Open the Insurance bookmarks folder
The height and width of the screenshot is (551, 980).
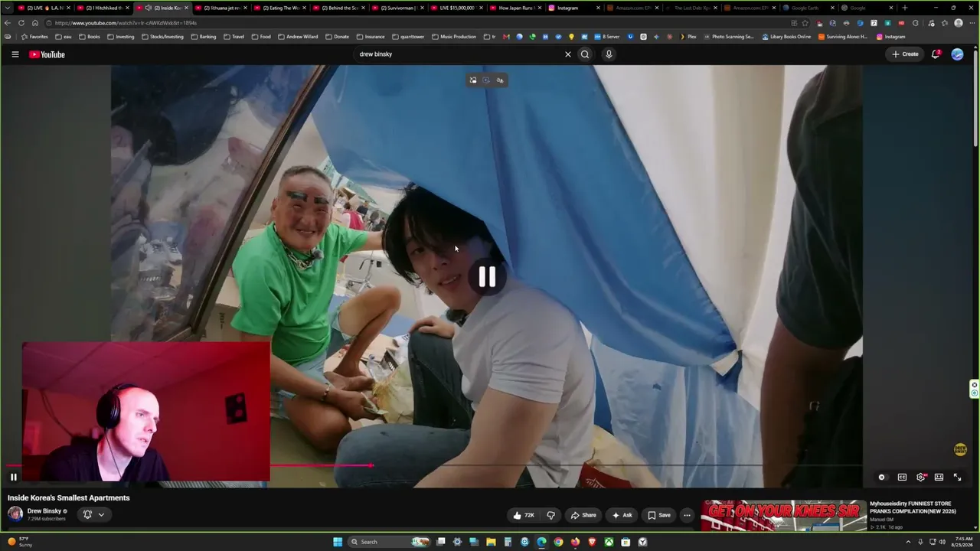coord(370,37)
